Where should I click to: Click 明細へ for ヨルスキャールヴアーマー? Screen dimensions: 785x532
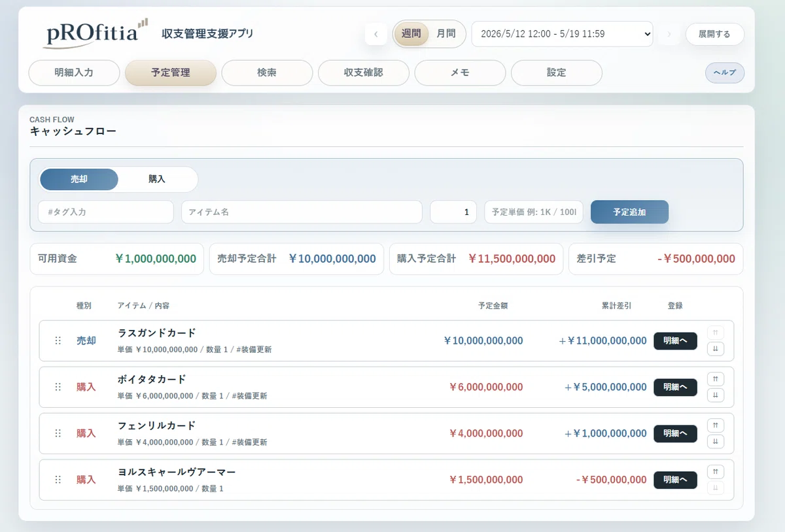pos(675,480)
